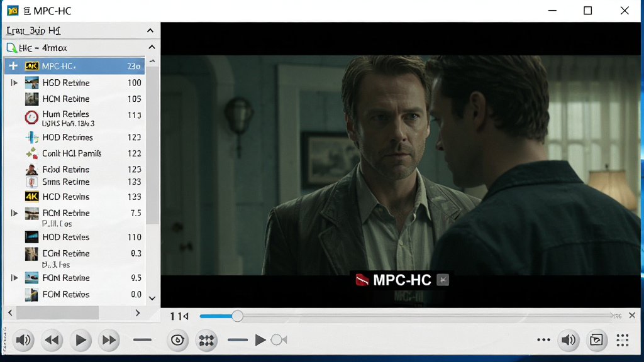Image resolution: width=644 pixels, height=362 pixels.
Task: Click the large play button in the bottom-left controls
Action: click(80, 340)
